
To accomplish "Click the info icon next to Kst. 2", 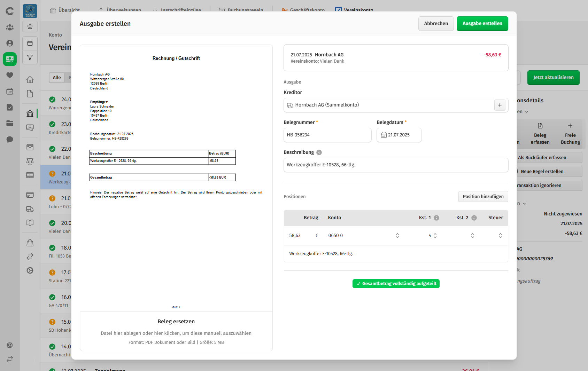I will tap(474, 218).
